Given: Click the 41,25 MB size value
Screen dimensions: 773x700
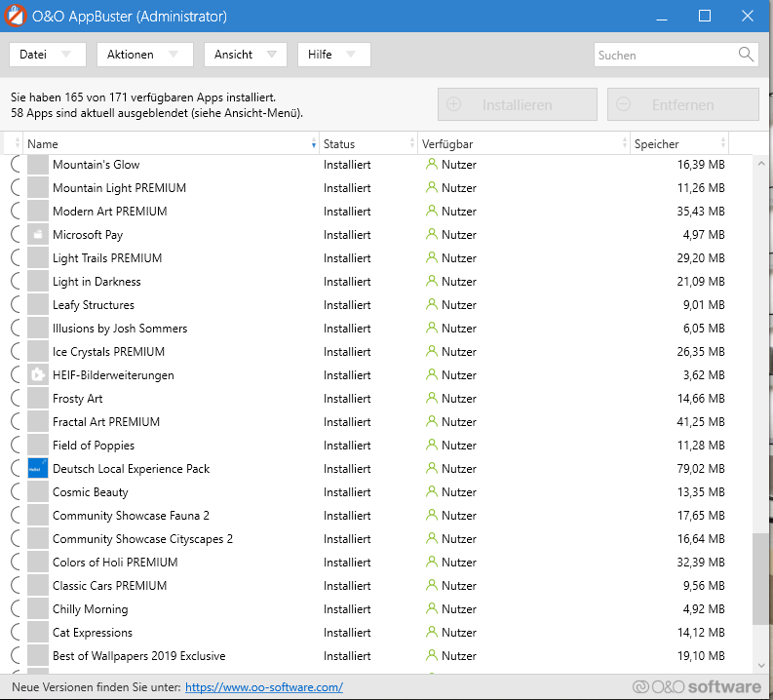Looking at the screenshot, I should [x=701, y=422].
